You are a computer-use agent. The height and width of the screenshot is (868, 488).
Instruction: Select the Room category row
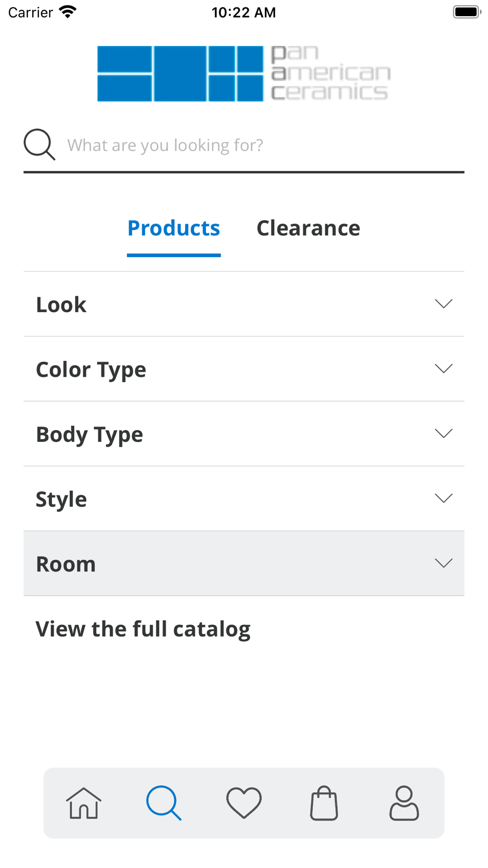244,563
